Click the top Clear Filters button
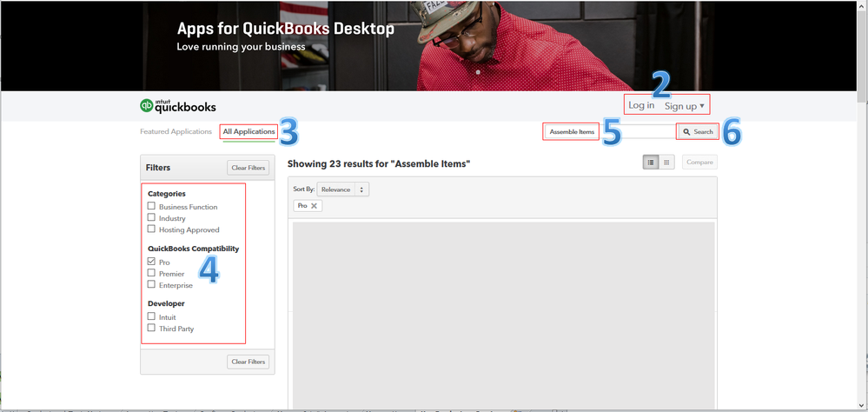The width and height of the screenshot is (868, 412). (248, 168)
